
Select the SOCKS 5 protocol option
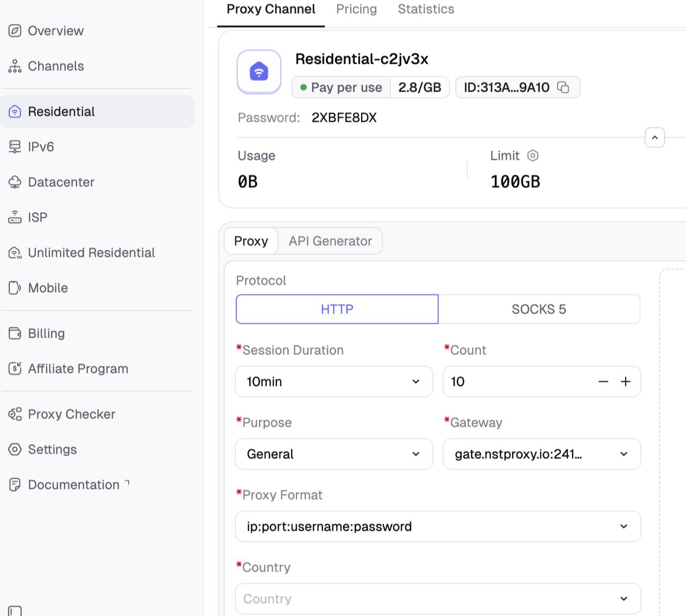click(x=539, y=309)
